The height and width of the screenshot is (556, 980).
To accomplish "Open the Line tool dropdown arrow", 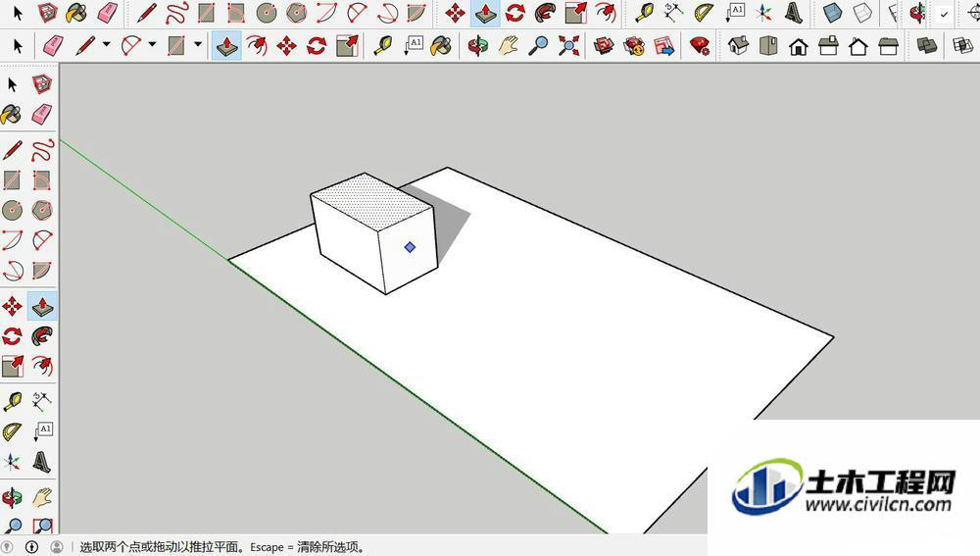I will coord(106,45).
